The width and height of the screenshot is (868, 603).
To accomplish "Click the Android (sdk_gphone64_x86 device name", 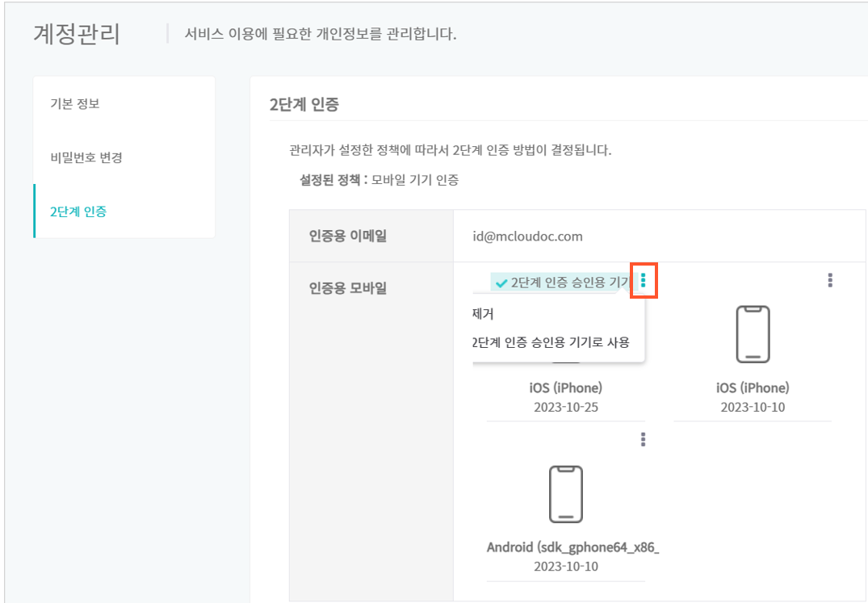I will (x=573, y=547).
